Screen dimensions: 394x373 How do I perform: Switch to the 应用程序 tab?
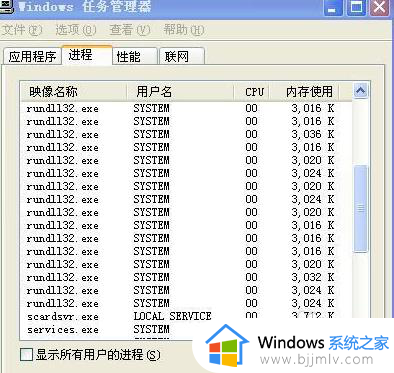(x=32, y=56)
